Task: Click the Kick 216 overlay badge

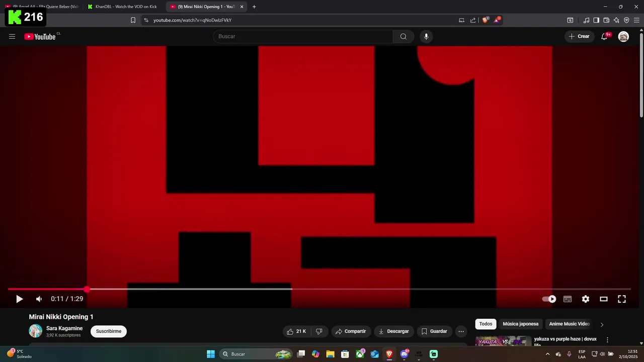Action: tap(26, 17)
